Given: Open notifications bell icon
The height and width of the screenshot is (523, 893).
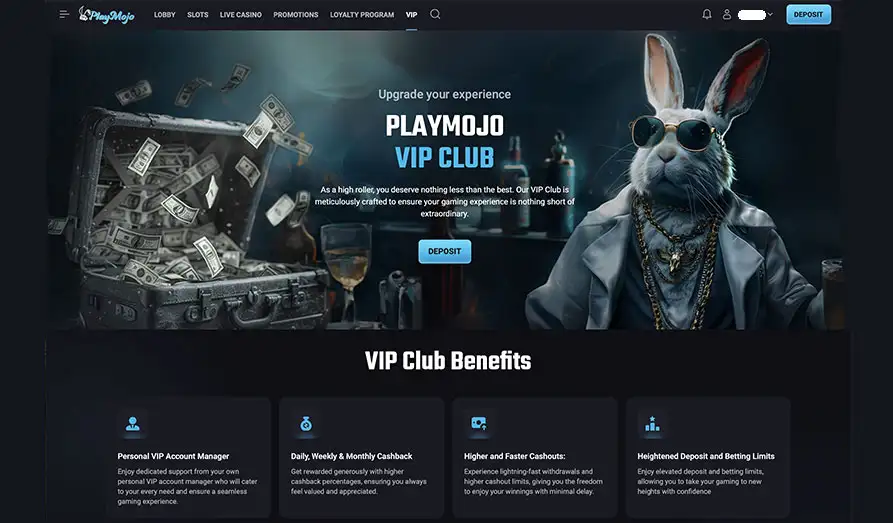Looking at the screenshot, I should click(x=707, y=14).
